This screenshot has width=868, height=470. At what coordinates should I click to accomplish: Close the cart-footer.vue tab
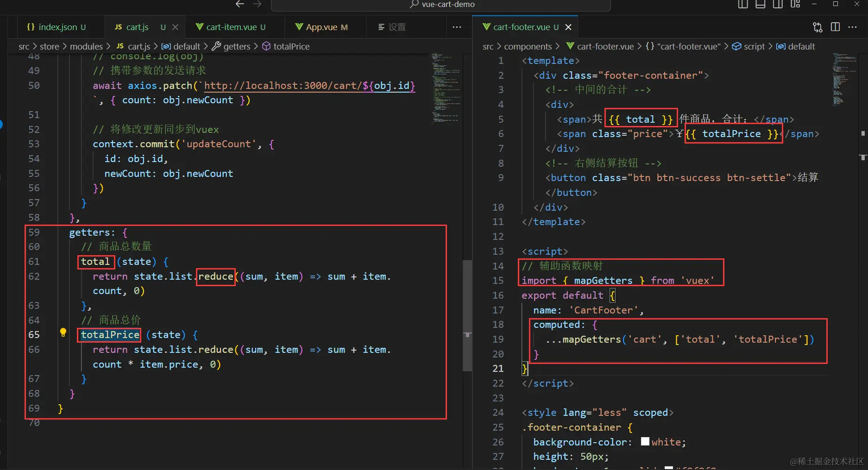pos(568,27)
